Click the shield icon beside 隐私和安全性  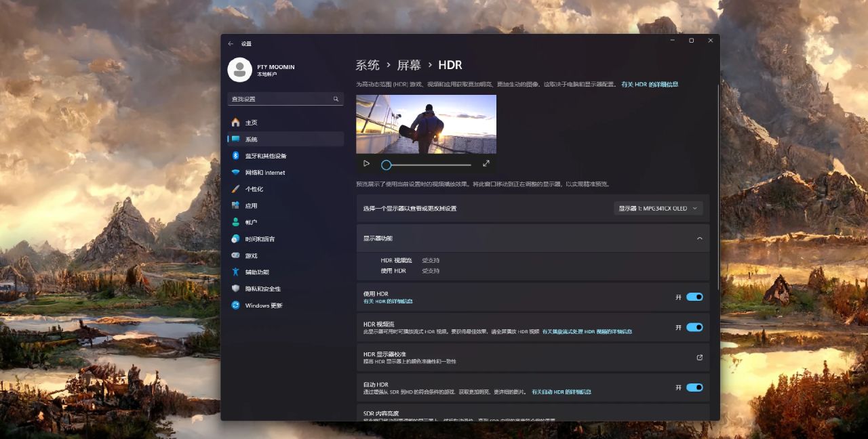(x=235, y=289)
